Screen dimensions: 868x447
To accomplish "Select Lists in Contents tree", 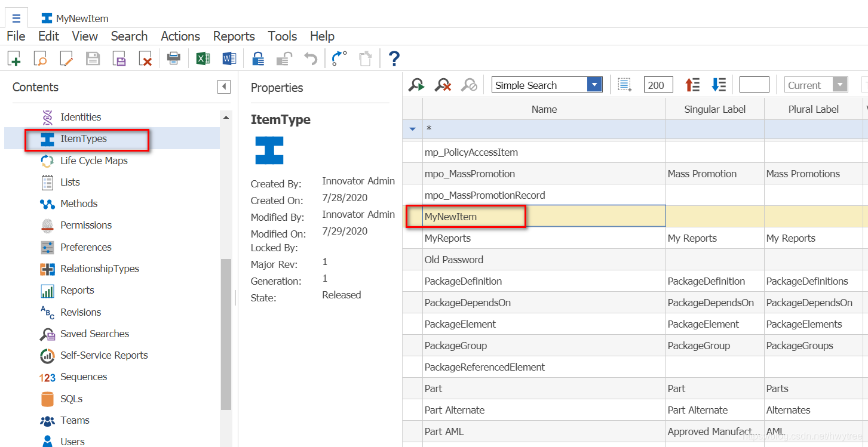I will tap(70, 182).
